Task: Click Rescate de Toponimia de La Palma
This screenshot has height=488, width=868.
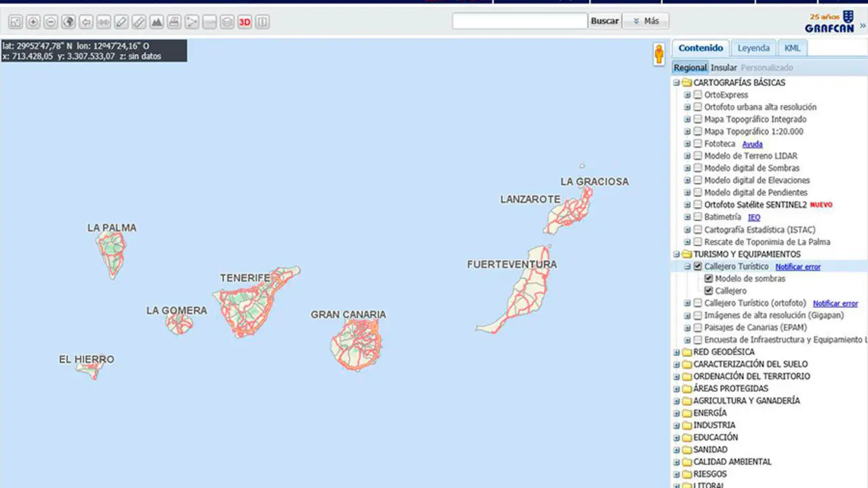Action: click(x=767, y=242)
